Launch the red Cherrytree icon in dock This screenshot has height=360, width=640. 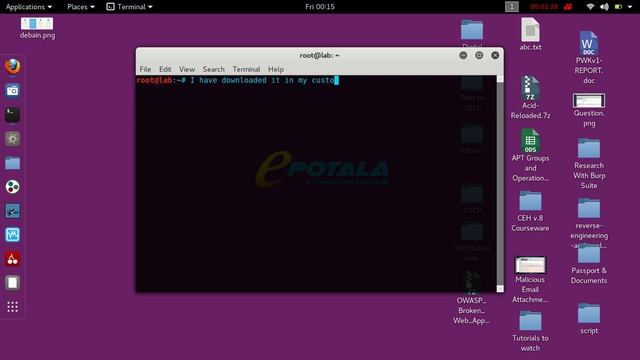click(x=13, y=259)
